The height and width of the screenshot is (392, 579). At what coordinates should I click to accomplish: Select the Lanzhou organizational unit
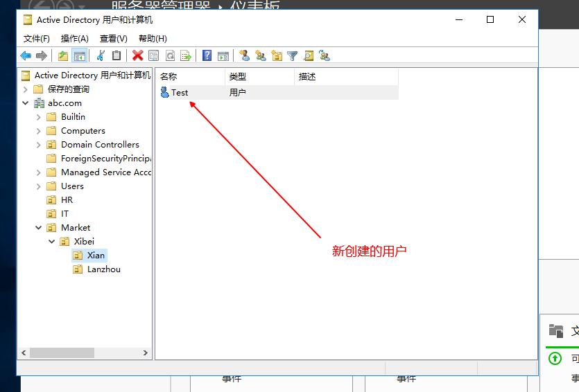[x=104, y=269]
